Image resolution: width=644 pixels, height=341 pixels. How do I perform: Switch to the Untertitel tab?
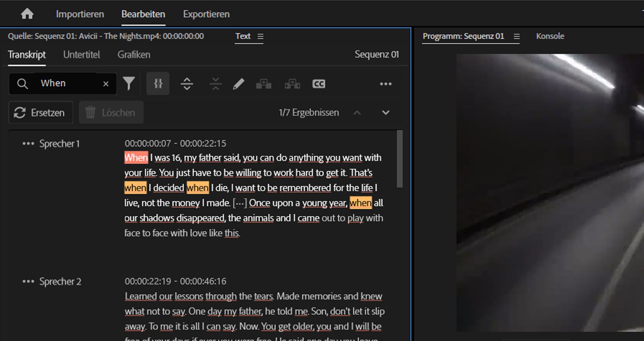click(82, 55)
